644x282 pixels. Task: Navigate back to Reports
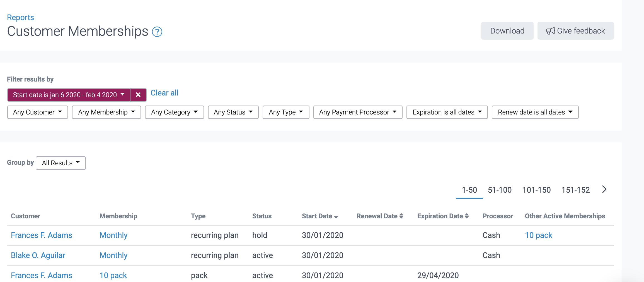[20, 17]
